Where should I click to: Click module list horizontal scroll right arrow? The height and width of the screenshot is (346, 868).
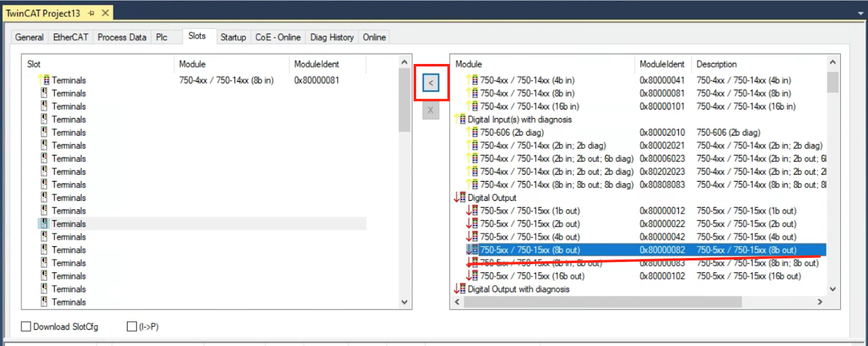[x=820, y=302]
